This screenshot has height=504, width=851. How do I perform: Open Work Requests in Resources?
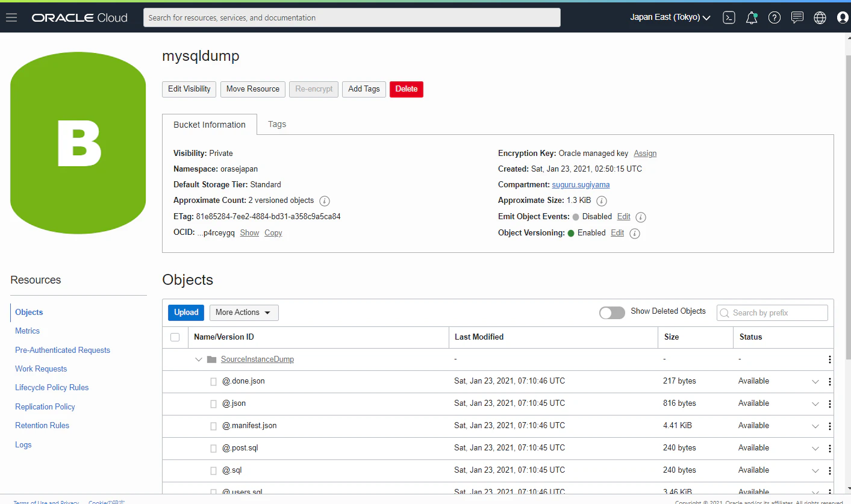(x=41, y=369)
